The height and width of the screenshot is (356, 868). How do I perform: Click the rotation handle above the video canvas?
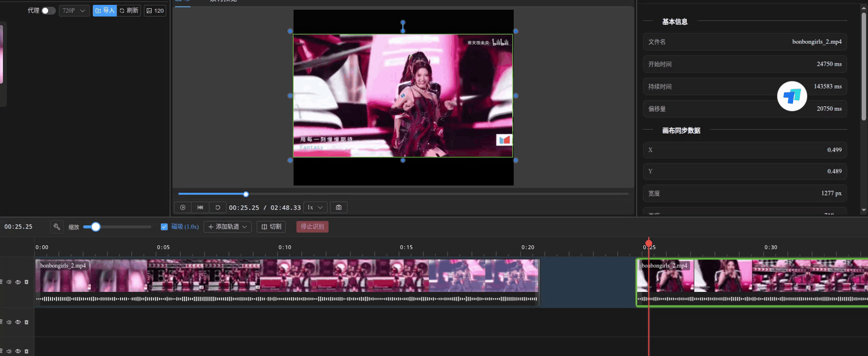click(x=403, y=22)
